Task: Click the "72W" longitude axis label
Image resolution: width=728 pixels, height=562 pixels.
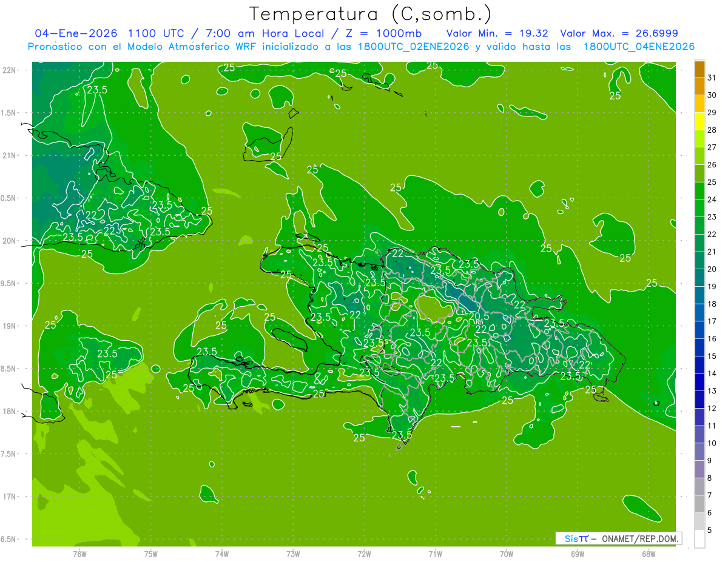Action: click(365, 554)
